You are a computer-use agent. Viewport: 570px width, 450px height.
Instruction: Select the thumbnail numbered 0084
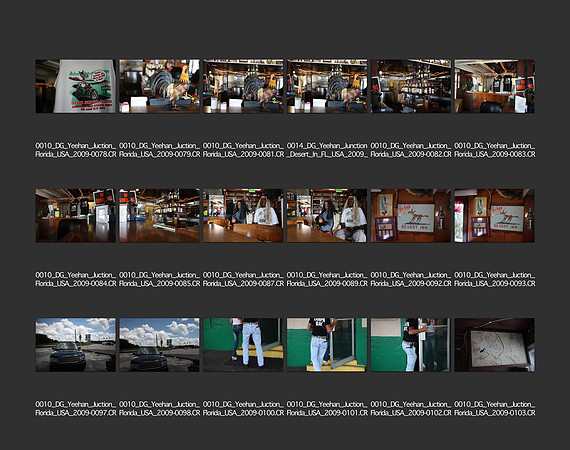pyautogui.click(x=76, y=216)
